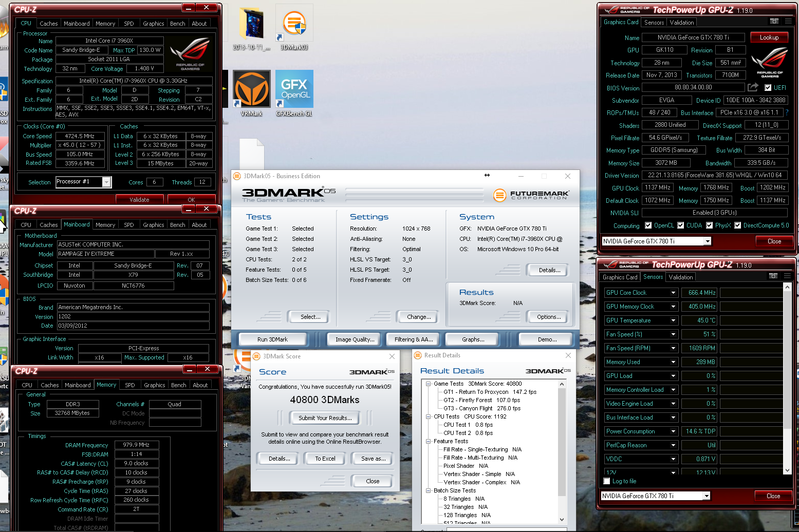Open the VRMark desktop icon

[251, 93]
